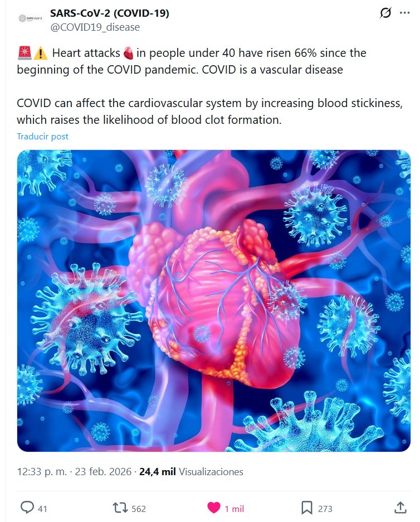Click the share upload arrow icon
The image size is (420, 522).
[400, 507]
